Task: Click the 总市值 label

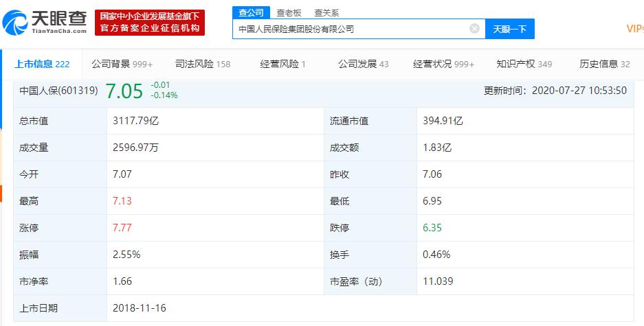Action: tap(34, 121)
